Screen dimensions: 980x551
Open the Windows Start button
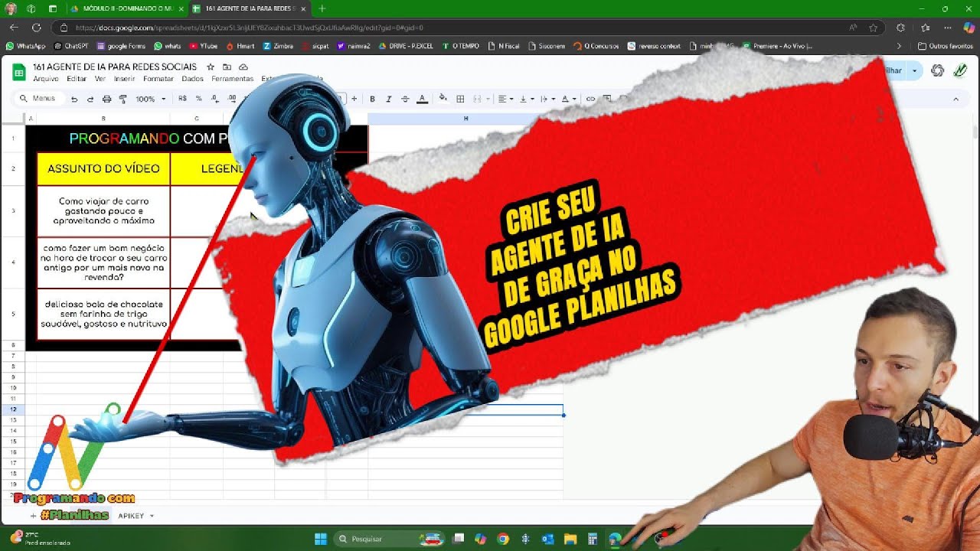pos(321,539)
